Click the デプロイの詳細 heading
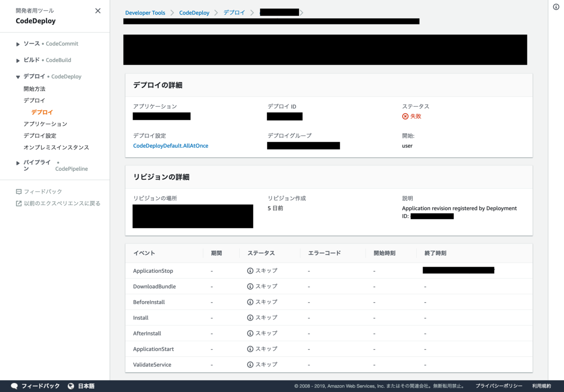564x392 pixels. coord(157,85)
